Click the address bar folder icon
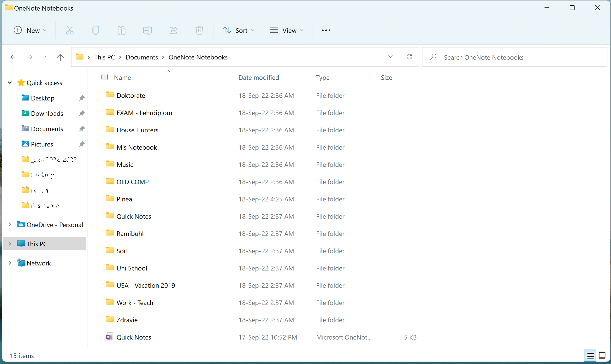Screen dimensions: 611x364 tap(79, 57)
